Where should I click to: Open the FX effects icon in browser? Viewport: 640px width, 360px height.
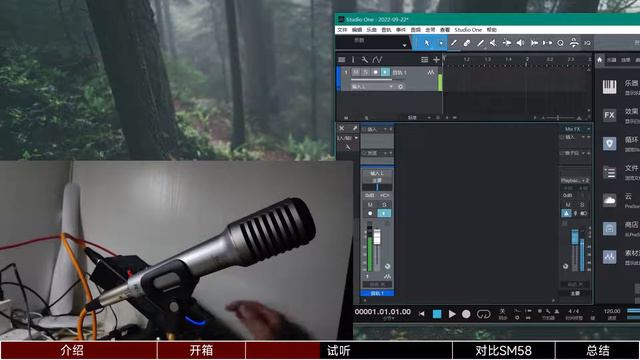[609, 115]
